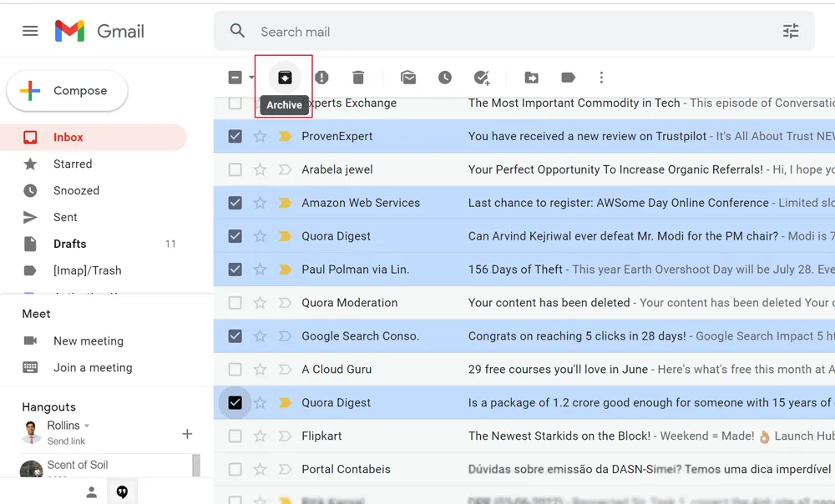This screenshot has height=504, width=835.
Task: Open the select-all checkbox dropdown arrow
Action: point(251,78)
